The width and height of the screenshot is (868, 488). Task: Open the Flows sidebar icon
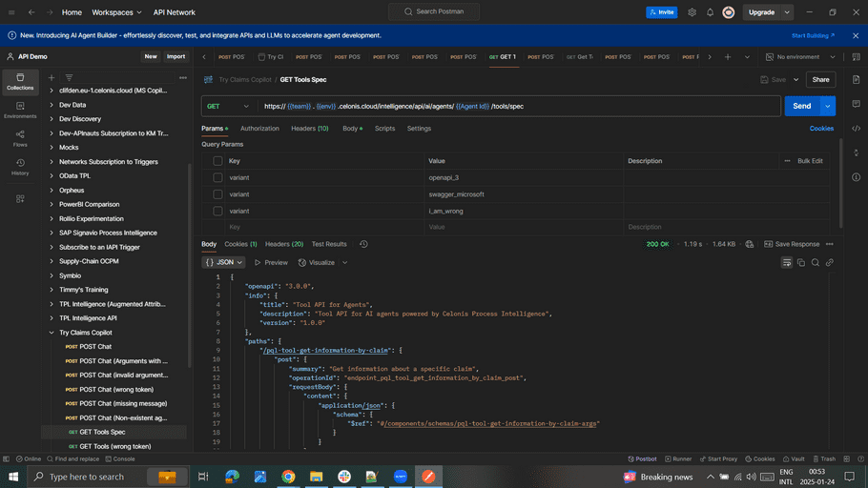pos(20,138)
